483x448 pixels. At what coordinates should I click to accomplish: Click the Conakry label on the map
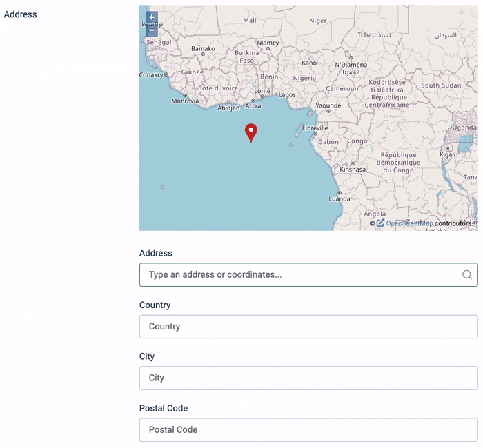(x=151, y=74)
